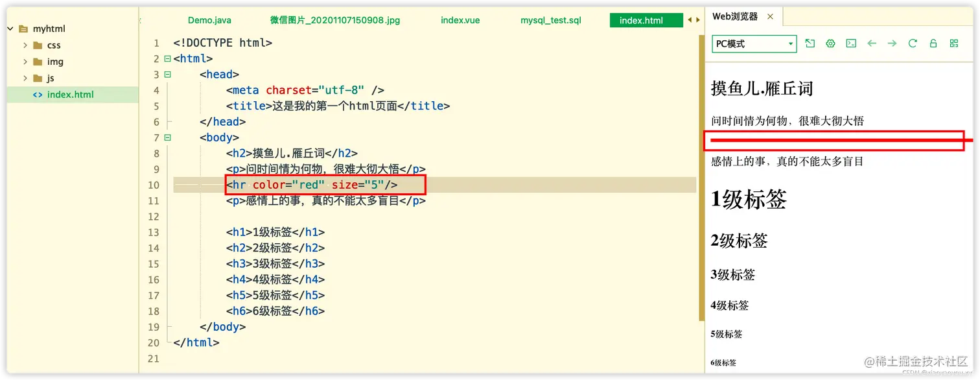Click the hr color red size 5 code line
980x380 pixels.
(x=312, y=185)
